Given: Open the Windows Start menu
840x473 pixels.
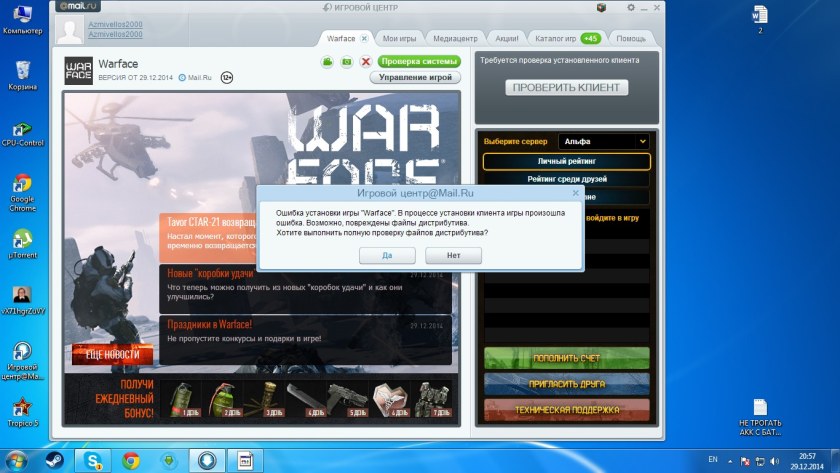Looking at the screenshot, I should point(16,461).
